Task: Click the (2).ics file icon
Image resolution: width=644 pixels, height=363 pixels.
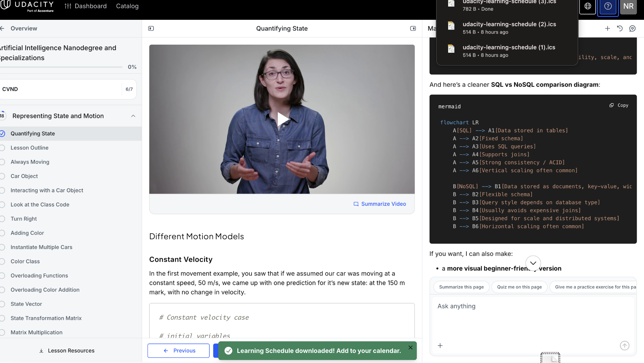Action: [451, 25]
